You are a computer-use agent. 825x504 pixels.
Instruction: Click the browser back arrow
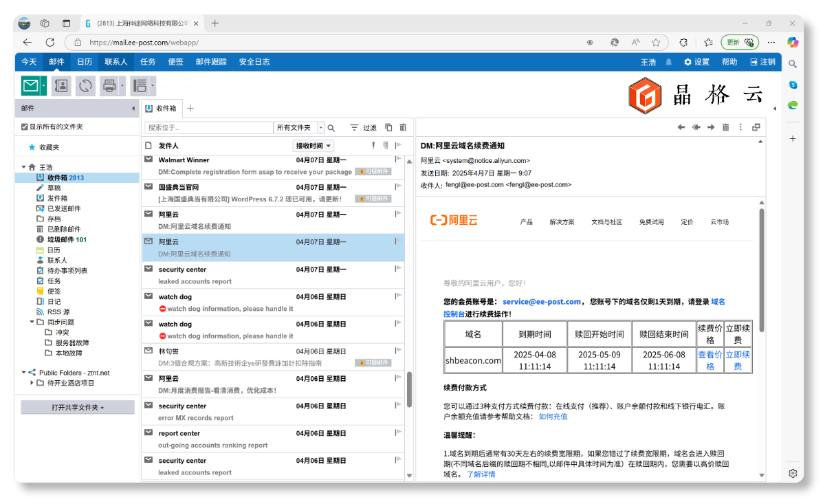(27, 42)
